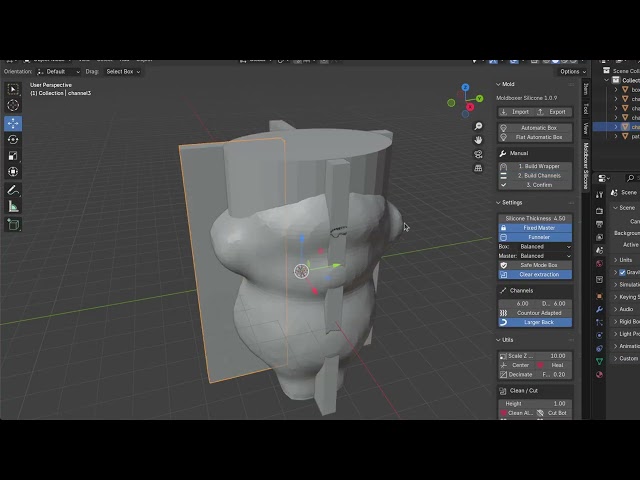Click 1. Build Wrapper
The image size is (640, 480).
coord(535,166)
